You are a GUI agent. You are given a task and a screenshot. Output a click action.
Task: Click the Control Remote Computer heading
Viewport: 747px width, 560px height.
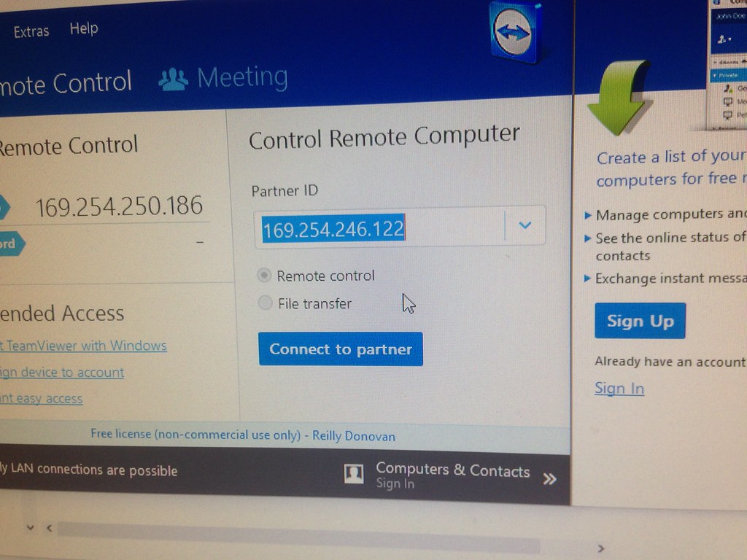(384, 137)
